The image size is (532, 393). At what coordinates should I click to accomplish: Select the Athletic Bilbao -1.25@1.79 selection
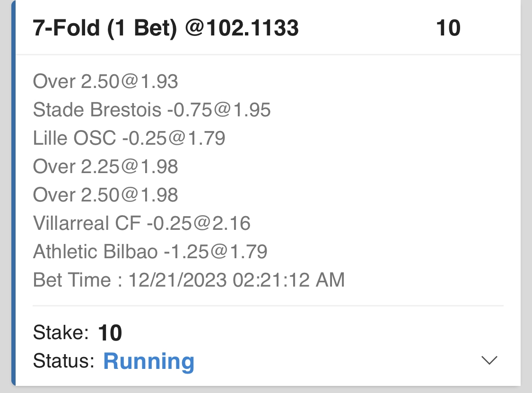click(x=150, y=251)
